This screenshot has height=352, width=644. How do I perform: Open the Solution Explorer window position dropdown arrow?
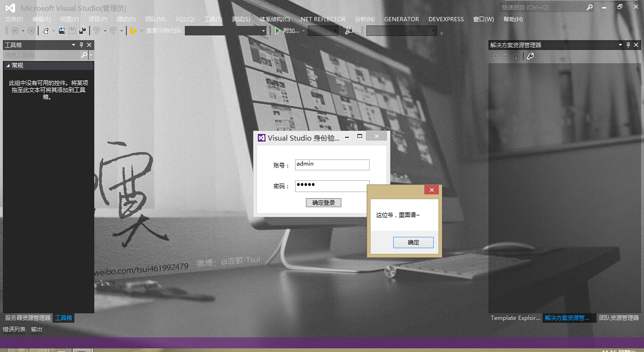click(620, 45)
